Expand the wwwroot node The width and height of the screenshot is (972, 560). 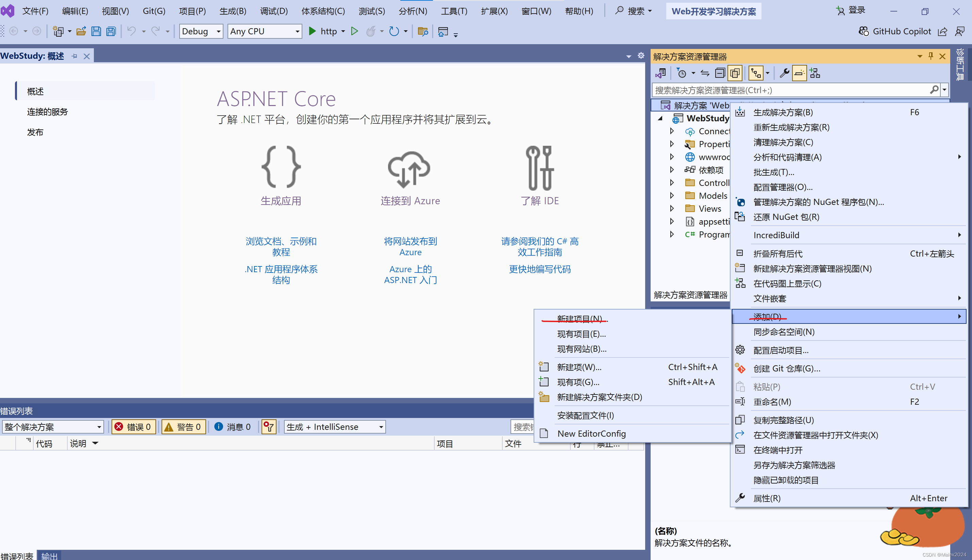click(672, 157)
